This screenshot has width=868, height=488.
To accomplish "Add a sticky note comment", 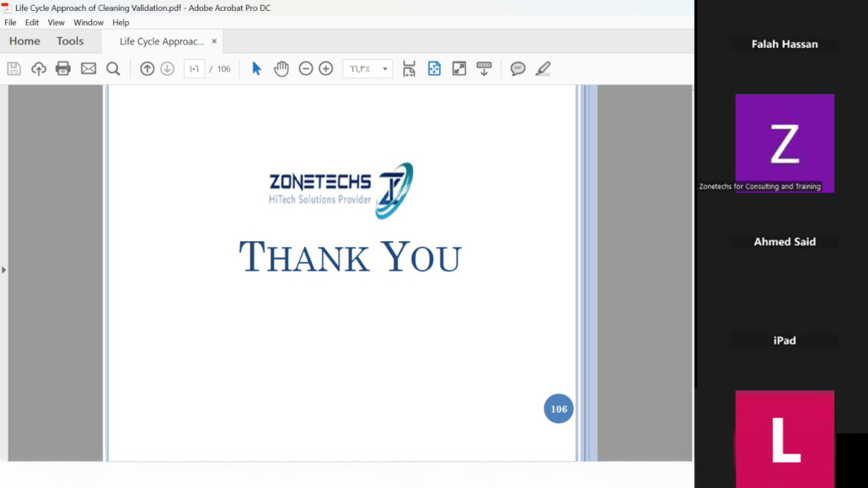I will (x=518, y=69).
